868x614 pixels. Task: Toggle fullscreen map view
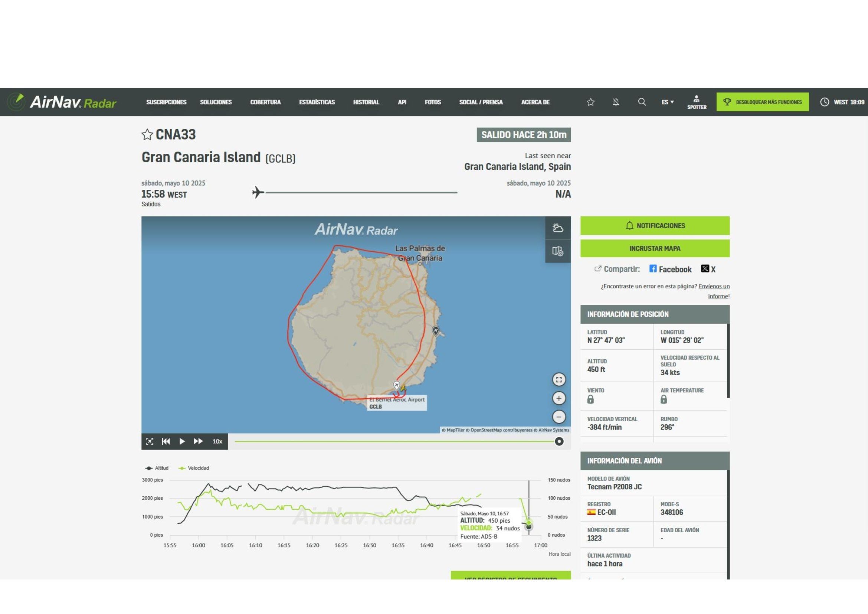(559, 380)
